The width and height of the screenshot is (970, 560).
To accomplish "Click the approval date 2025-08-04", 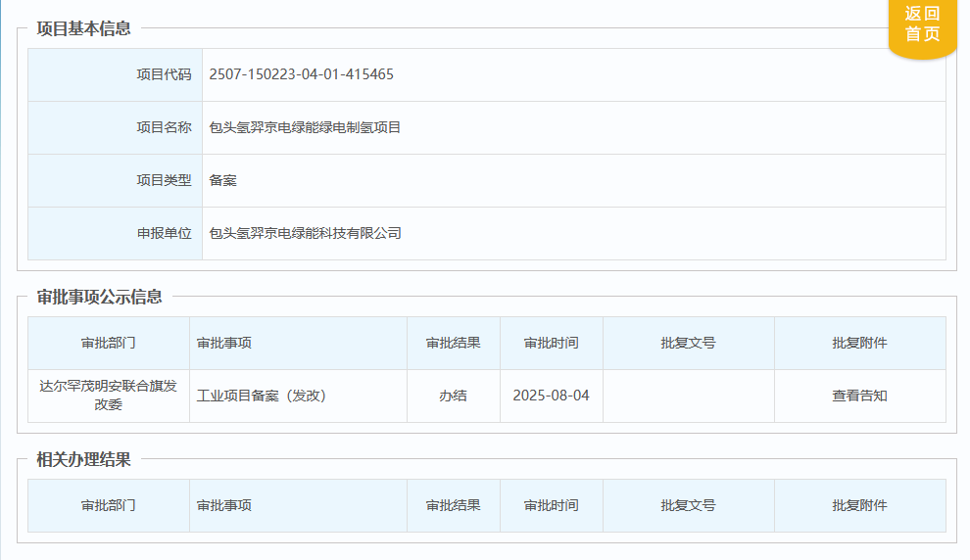I will coord(551,396).
